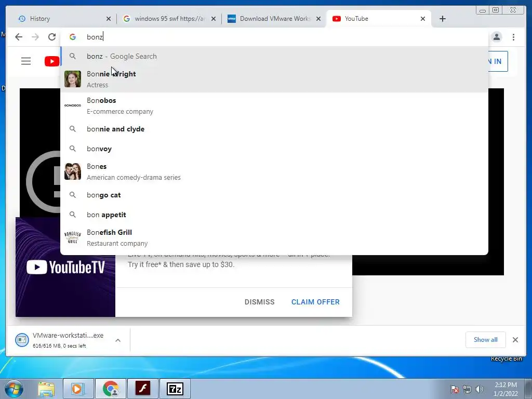Close the History tab
This screenshot has height=399, width=532.
[109, 19]
